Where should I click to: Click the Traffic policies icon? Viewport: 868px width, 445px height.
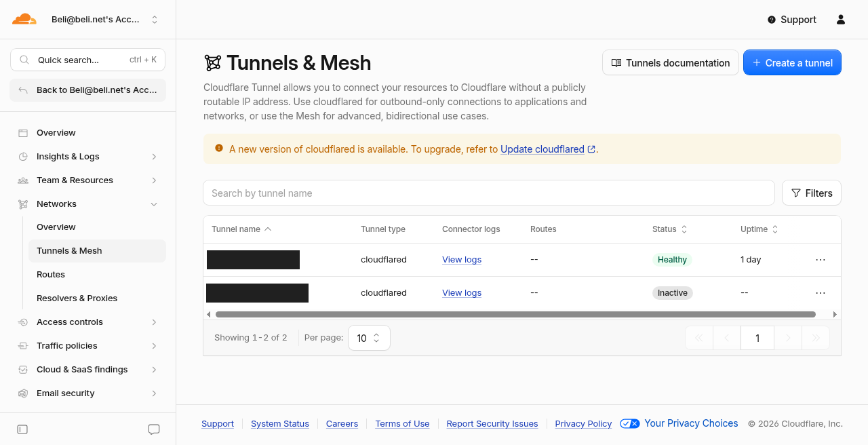23,346
